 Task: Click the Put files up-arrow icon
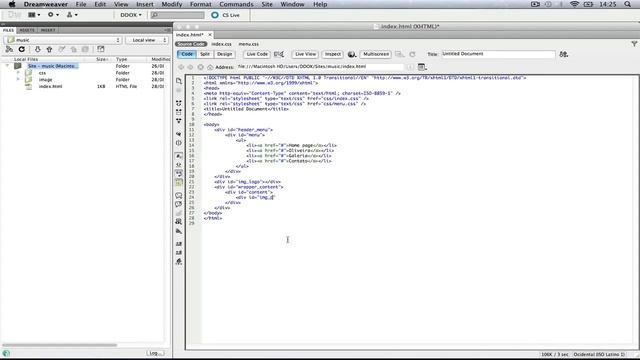[x=49, y=49]
